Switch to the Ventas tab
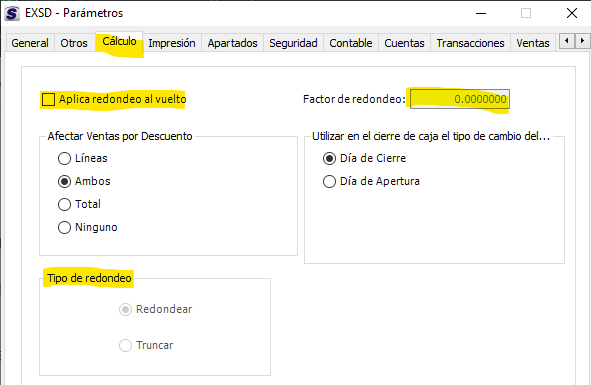 click(533, 43)
